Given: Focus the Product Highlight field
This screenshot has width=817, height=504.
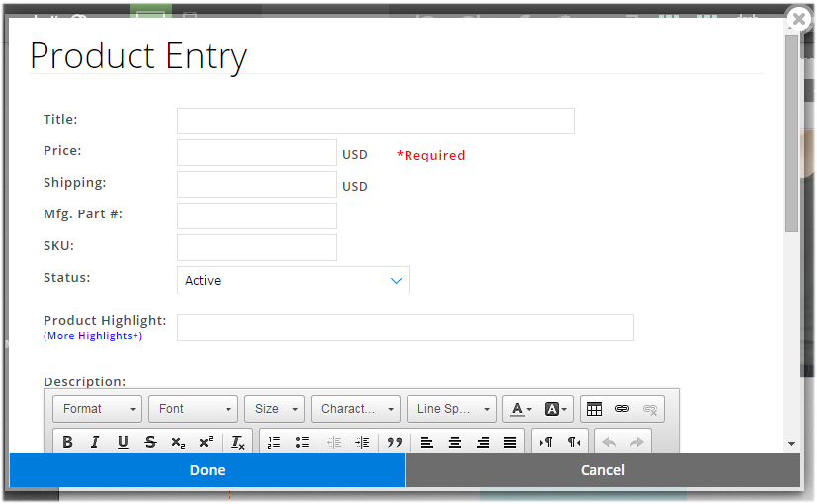Looking at the screenshot, I should tap(406, 327).
